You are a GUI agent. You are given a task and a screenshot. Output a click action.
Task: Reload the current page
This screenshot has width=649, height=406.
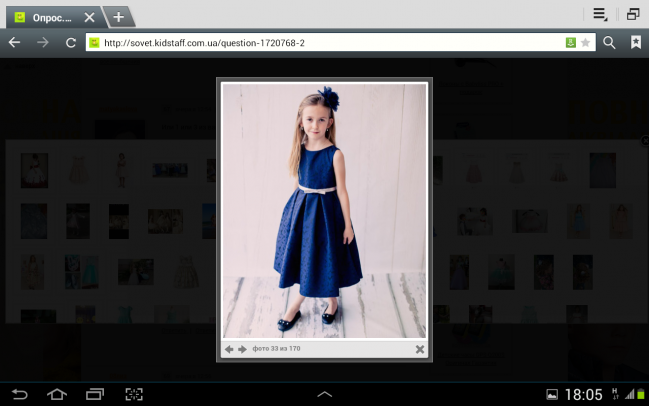(x=71, y=43)
